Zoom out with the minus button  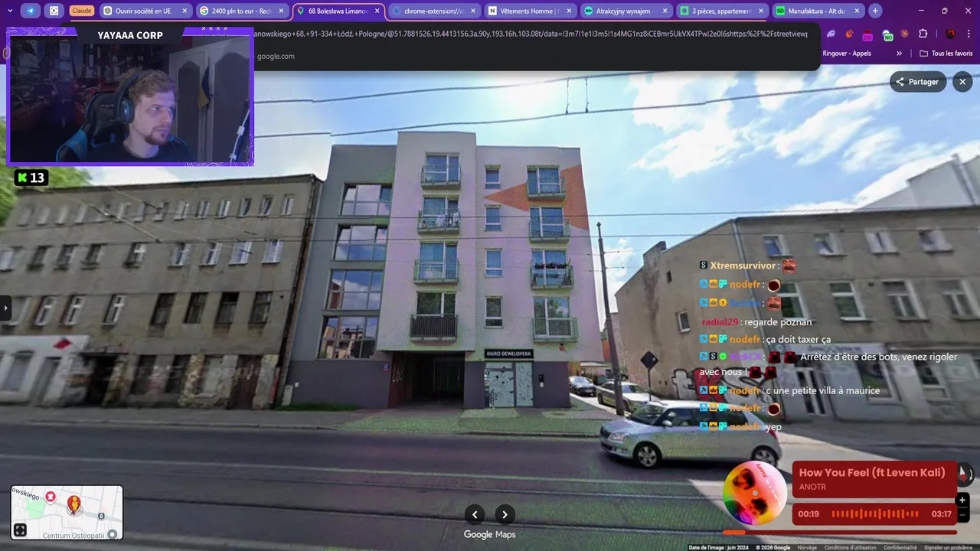click(x=962, y=515)
